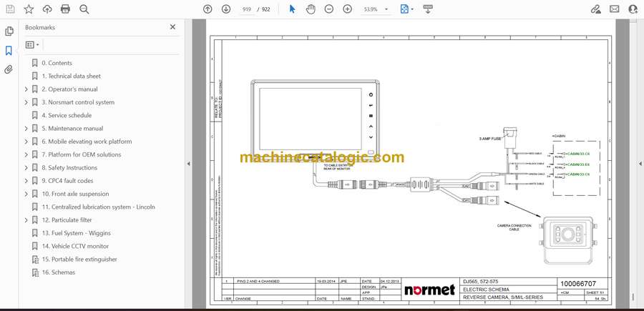Expand the 3. Norsmart control system bookmark
The width and height of the screenshot is (644, 311).
pyautogui.click(x=26, y=102)
